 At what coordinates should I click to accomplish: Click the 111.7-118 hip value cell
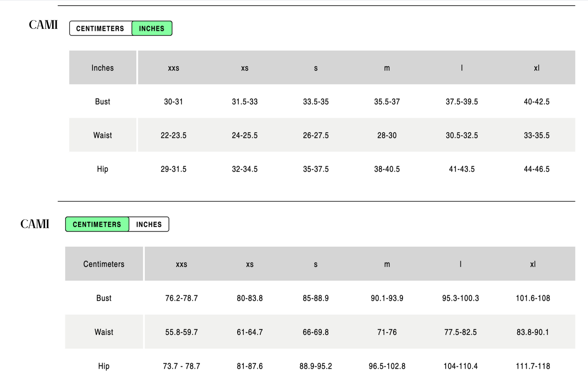click(533, 366)
